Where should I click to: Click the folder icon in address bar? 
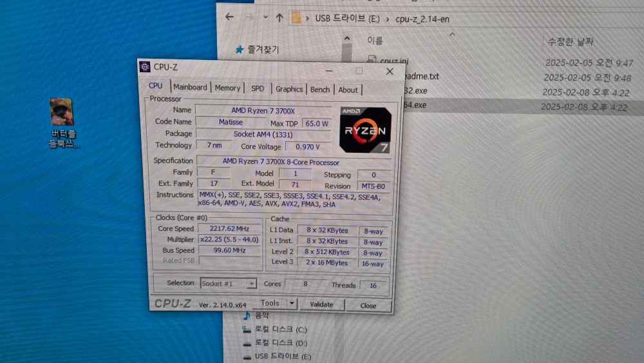click(296, 17)
